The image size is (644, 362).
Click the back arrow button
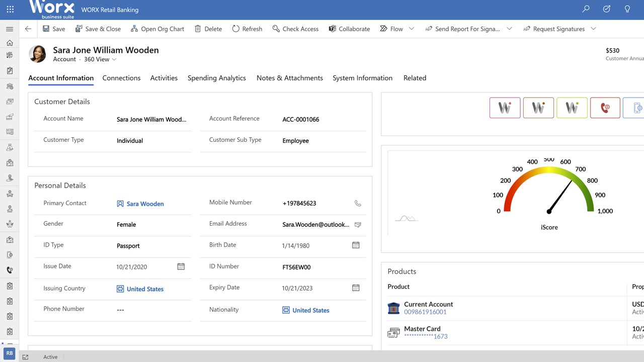pos(28,29)
